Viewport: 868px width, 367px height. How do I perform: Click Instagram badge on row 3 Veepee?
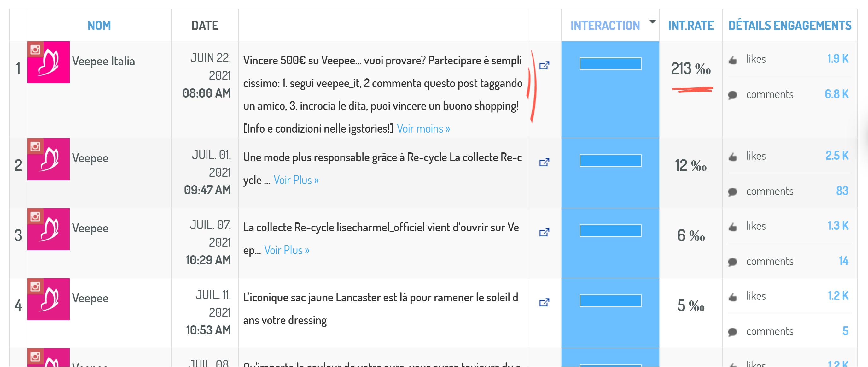pos(35,216)
